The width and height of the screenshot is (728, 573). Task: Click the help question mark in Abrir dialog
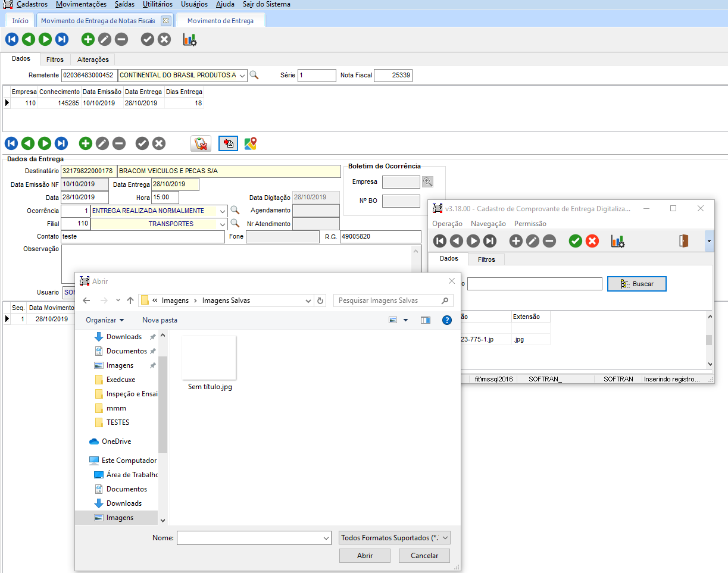pyautogui.click(x=447, y=320)
